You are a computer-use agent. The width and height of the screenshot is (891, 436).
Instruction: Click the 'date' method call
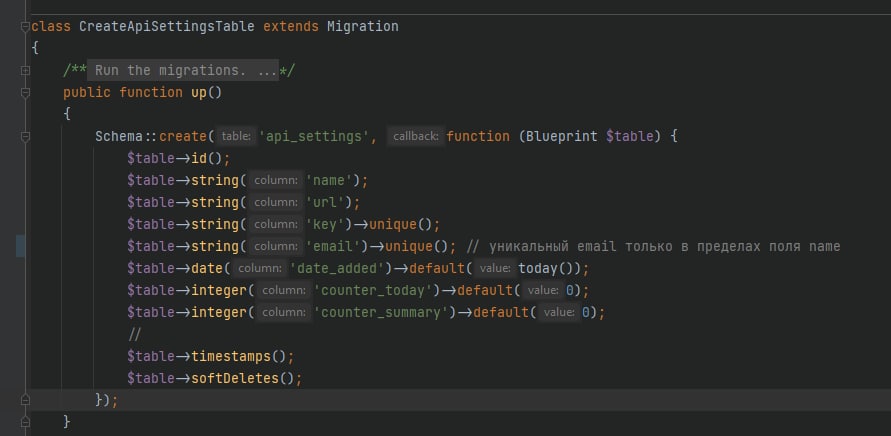pyautogui.click(x=207, y=268)
